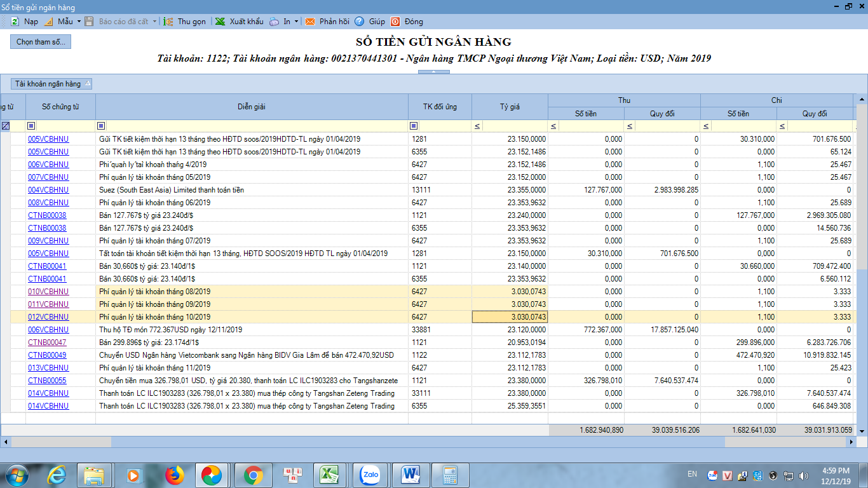Click the In printer icon
This screenshot has width=868, height=488.
pos(274,21)
